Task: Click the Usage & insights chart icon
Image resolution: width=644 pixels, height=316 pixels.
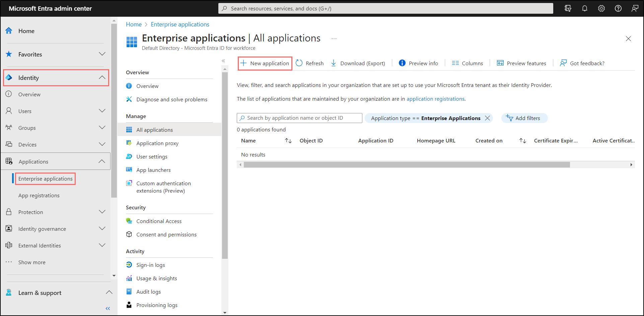Action: tap(129, 278)
